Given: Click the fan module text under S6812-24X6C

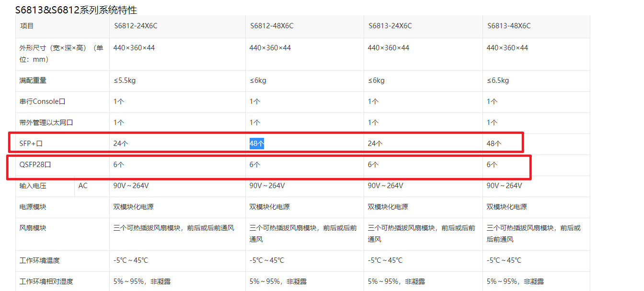Looking at the screenshot, I should pyautogui.click(x=174, y=228).
